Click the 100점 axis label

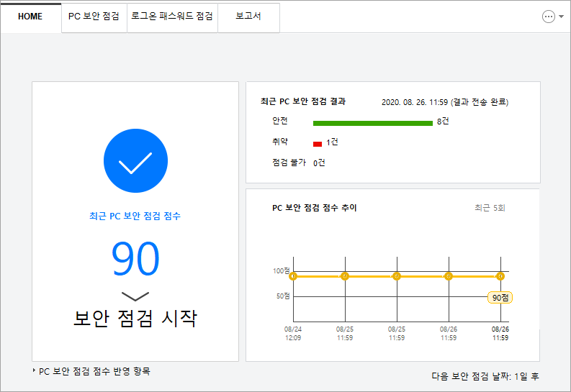point(281,271)
